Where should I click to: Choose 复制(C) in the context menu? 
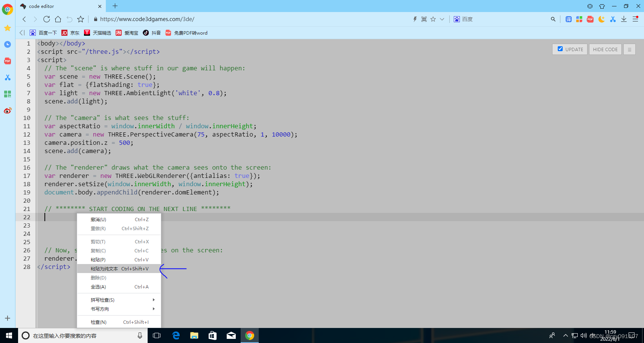point(119,250)
